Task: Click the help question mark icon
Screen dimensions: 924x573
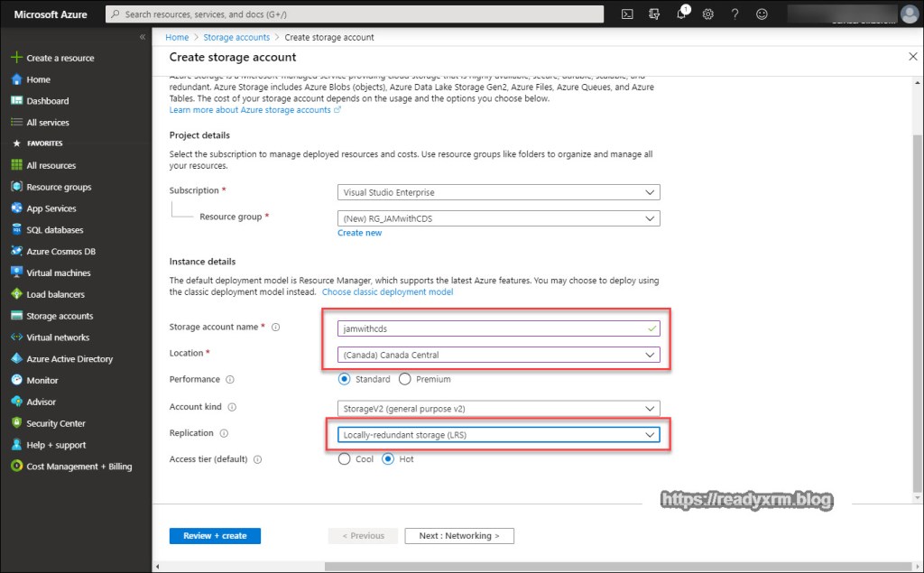Action: 735,14
